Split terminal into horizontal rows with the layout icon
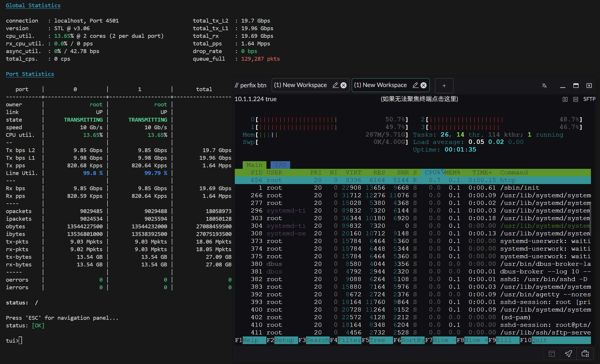Screen dimensions: 600x364 click(x=576, y=99)
